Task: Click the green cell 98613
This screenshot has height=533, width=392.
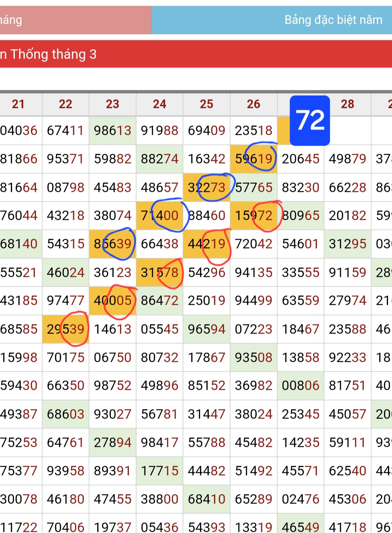Action: click(x=113, y=130)
